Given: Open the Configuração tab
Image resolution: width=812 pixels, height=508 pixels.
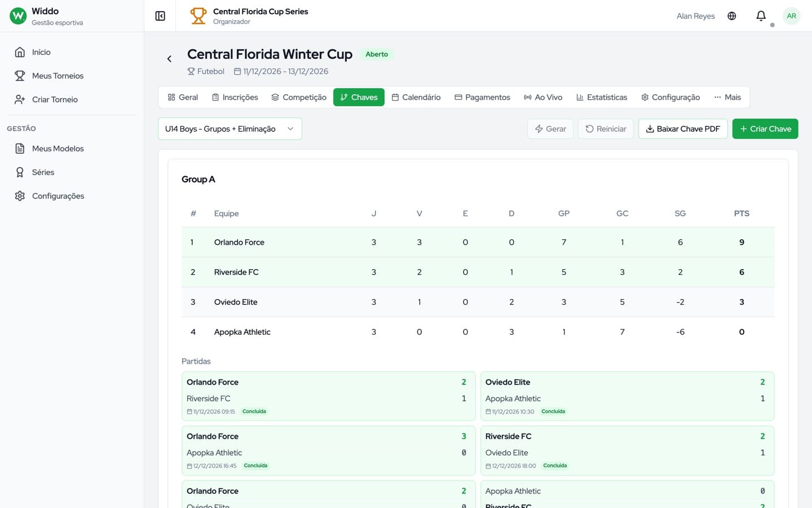Looking at the screenshot, I should 670,97.
